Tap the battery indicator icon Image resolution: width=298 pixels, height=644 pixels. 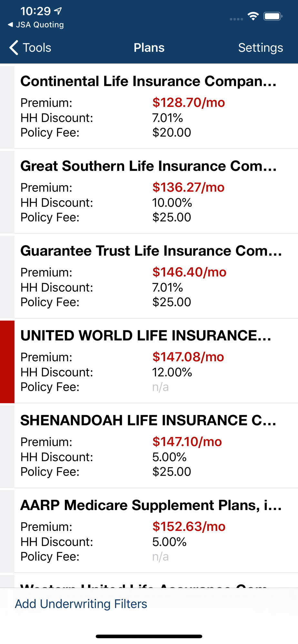273,16
